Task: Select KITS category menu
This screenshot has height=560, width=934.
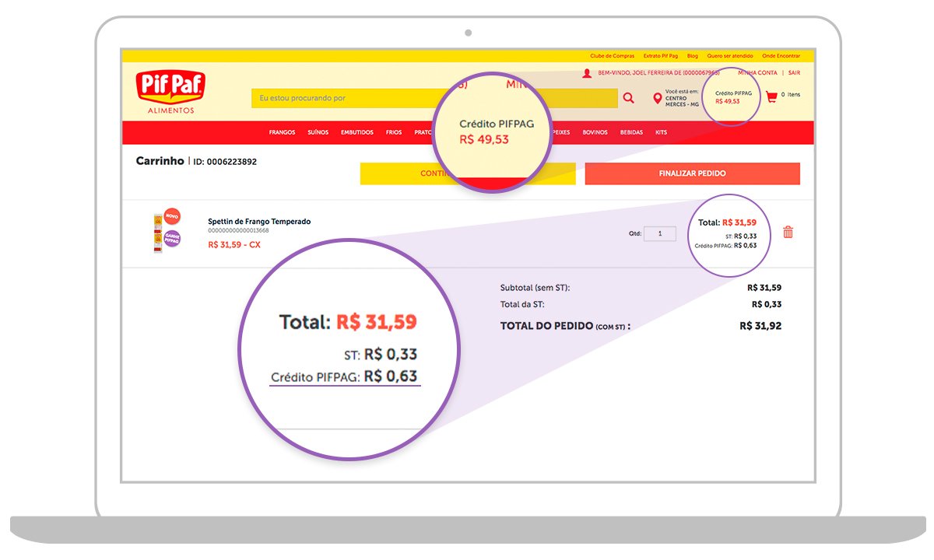Action: pos(662,133)
